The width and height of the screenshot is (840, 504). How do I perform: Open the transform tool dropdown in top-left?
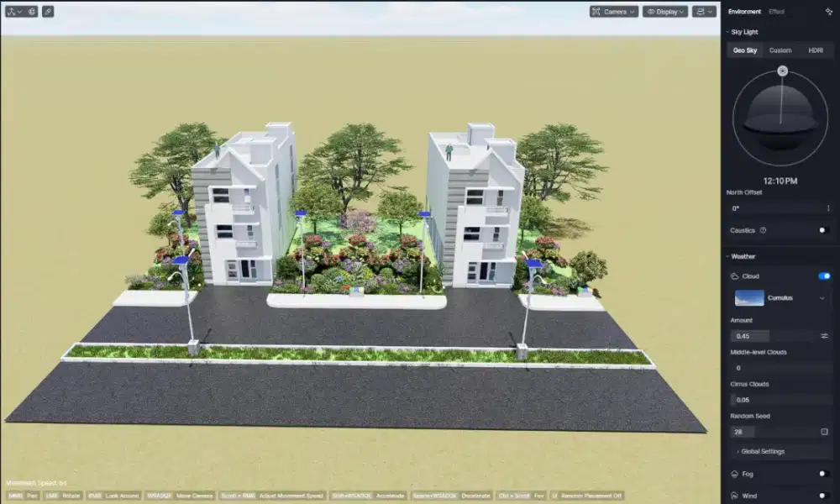(14, 12)
